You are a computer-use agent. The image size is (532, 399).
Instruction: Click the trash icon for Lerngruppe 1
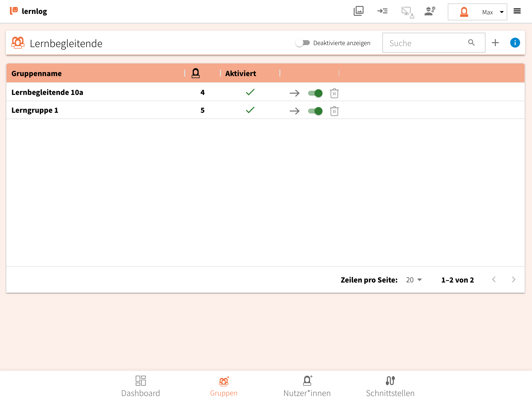tap(334, 111)
